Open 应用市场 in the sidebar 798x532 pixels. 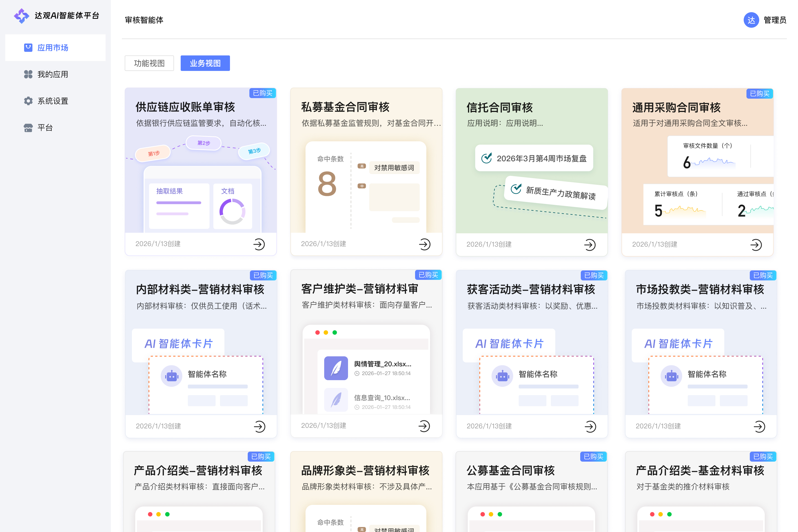55,47
